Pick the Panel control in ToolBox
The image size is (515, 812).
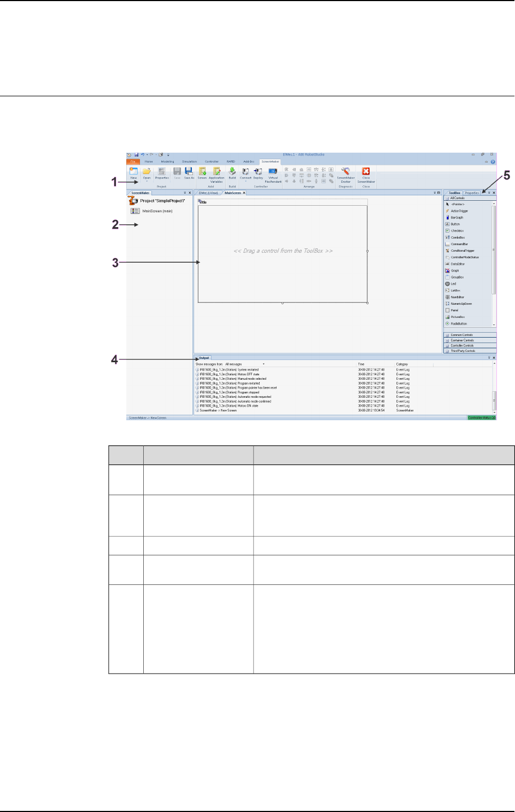tap(452, 310)
